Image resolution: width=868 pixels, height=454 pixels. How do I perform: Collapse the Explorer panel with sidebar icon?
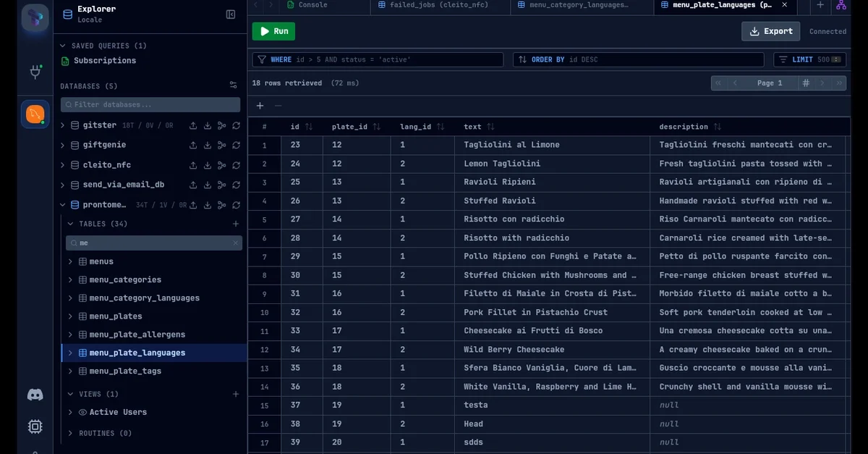[x=231, y=14]
